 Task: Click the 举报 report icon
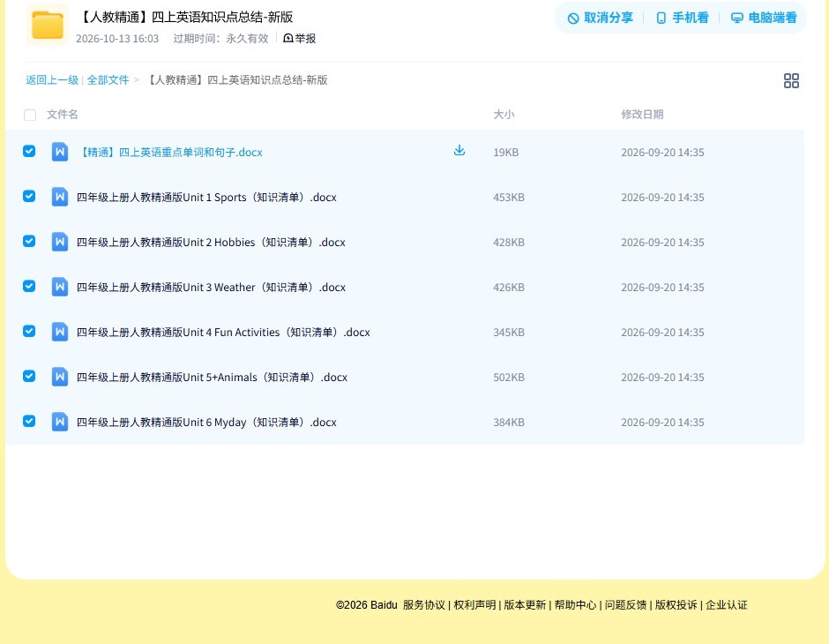pos(288,38)
